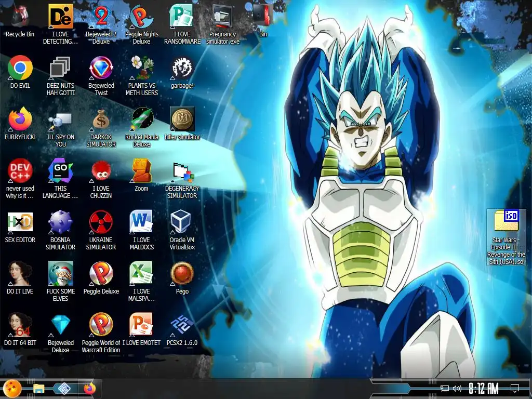Launch Bejeweled Twist shortcut
Viewport: 532px width, 399px height.
pos(101,75)
